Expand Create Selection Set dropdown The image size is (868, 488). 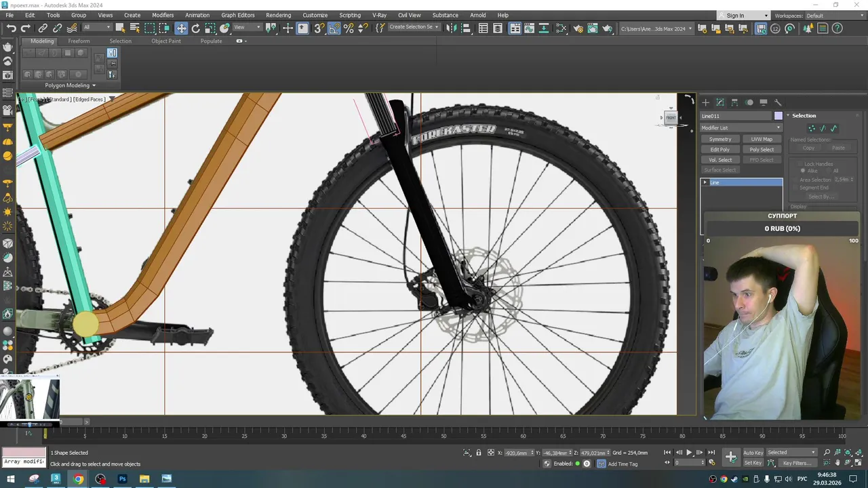414,28
